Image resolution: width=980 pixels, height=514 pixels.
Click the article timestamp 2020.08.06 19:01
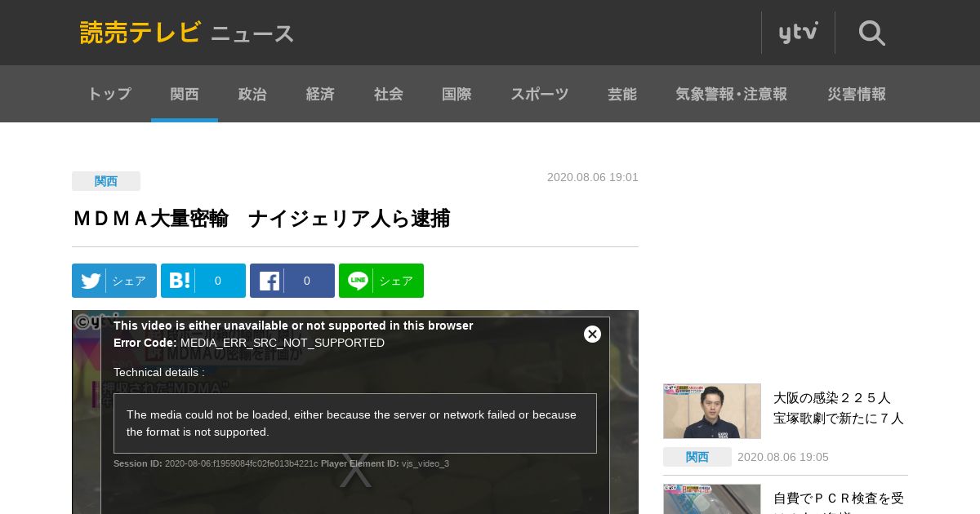tap(593, 177)
